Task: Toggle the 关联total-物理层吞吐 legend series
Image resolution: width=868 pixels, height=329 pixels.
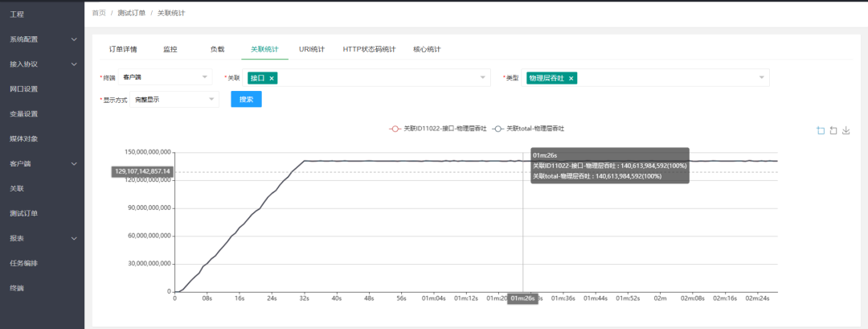Action: [534, 128]
